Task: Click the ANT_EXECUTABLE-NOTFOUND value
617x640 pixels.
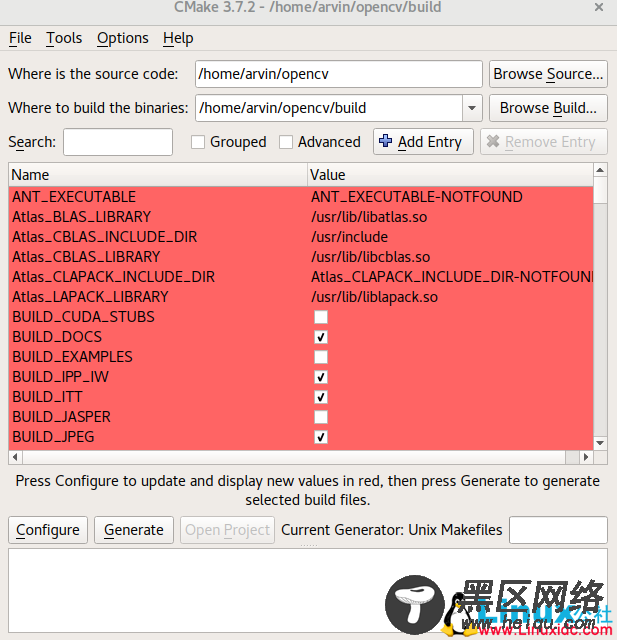Action: coord(417,197)
